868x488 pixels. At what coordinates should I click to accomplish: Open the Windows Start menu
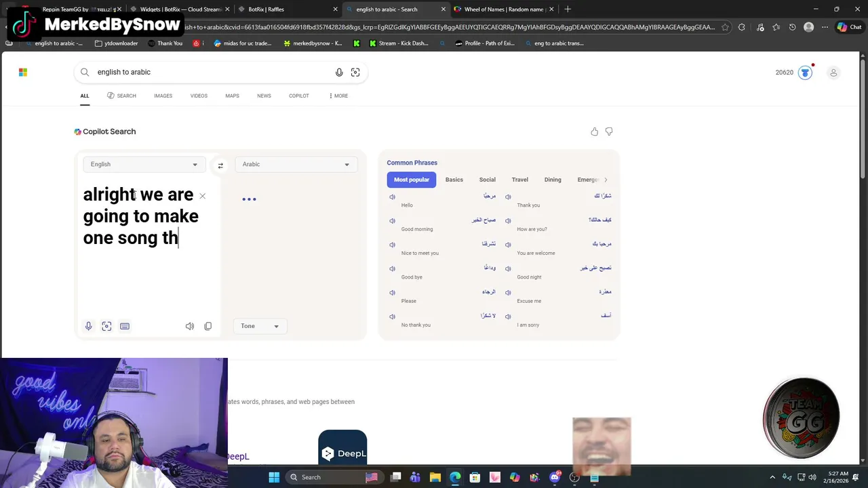pyautogui.click(x=274, y=477)
